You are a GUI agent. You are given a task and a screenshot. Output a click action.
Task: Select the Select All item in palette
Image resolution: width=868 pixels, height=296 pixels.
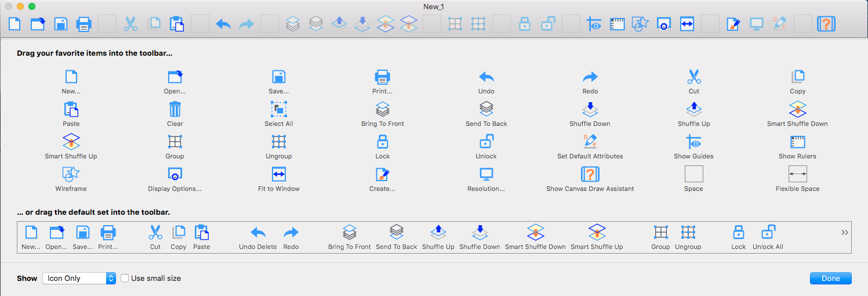(279, 114)
